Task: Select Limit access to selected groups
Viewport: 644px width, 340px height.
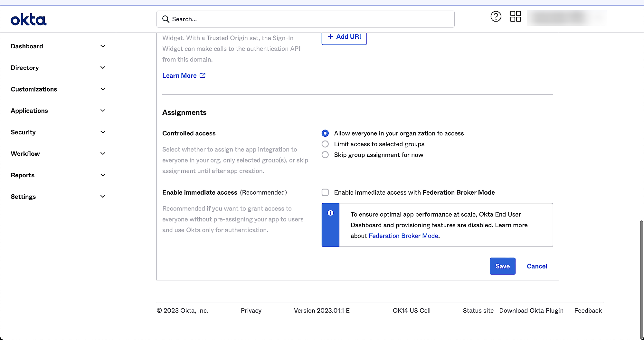Action: pyautogui.click(x=325, y=144)
